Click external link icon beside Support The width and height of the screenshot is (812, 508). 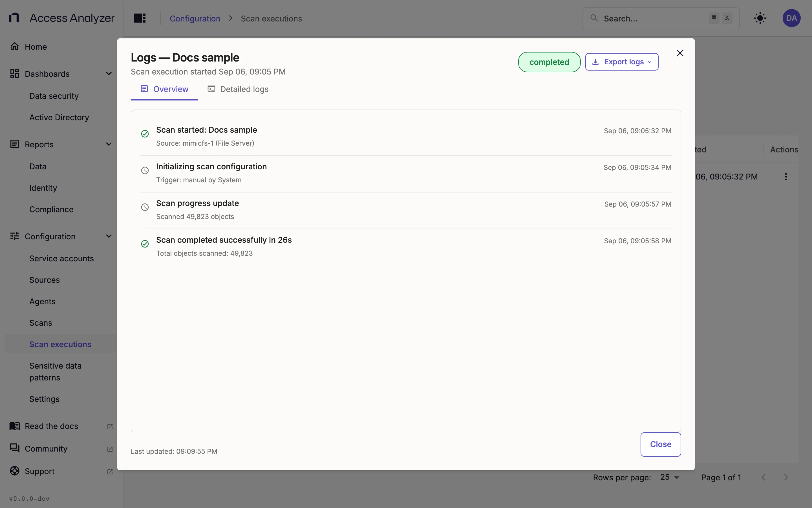pyautogui.click(x=110, y=472)
